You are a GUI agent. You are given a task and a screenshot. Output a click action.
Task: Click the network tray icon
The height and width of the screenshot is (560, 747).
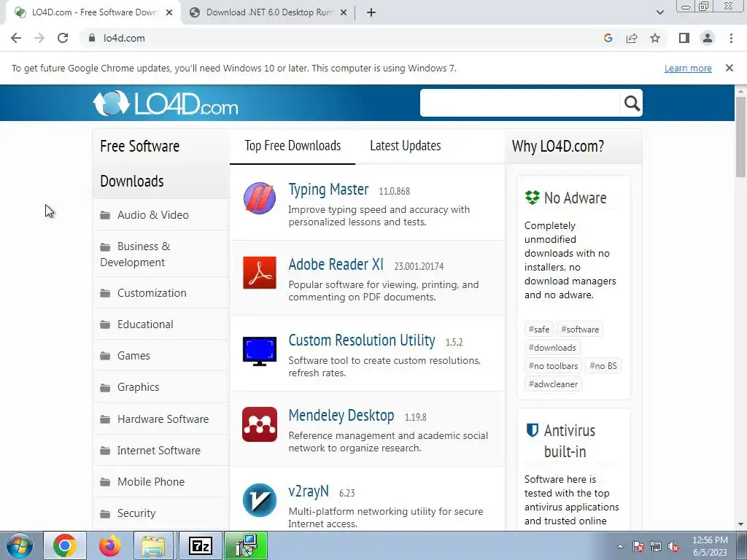656,546
